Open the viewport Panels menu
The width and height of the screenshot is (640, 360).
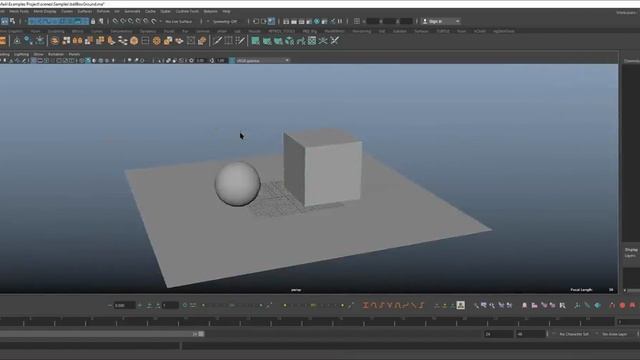coord(74,54)
